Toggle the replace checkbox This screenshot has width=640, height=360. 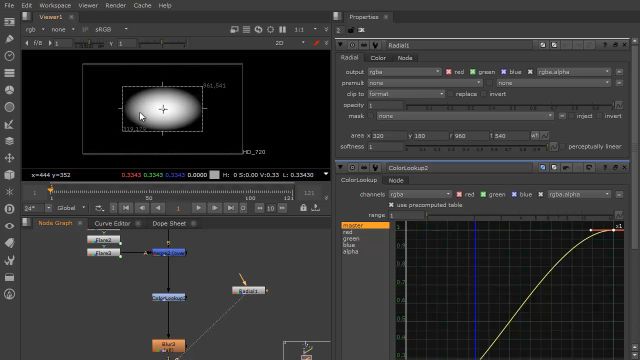[450, 94]
